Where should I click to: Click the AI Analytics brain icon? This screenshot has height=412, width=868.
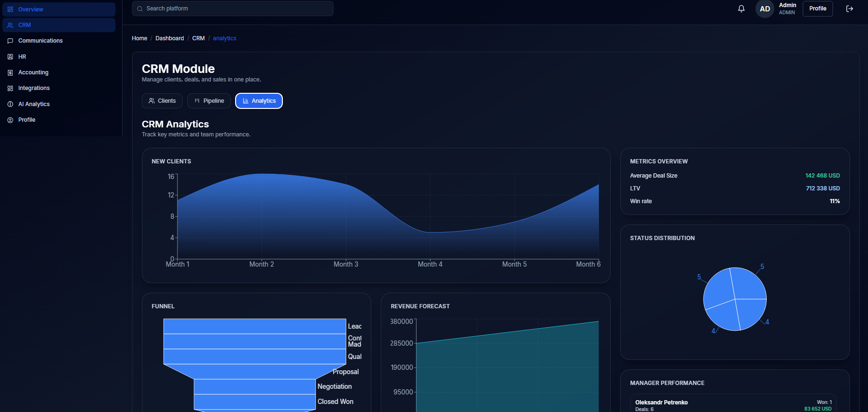pos(10,104)
